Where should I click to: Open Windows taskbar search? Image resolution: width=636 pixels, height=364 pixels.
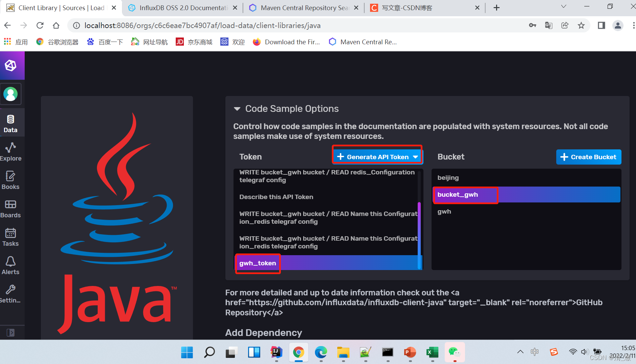tap(209, 352)
